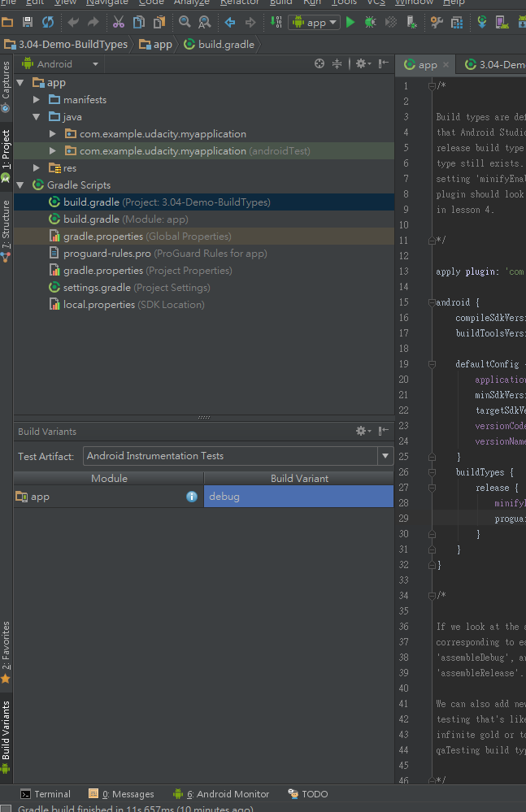Close the app editor tab

[x=446, y=65]
